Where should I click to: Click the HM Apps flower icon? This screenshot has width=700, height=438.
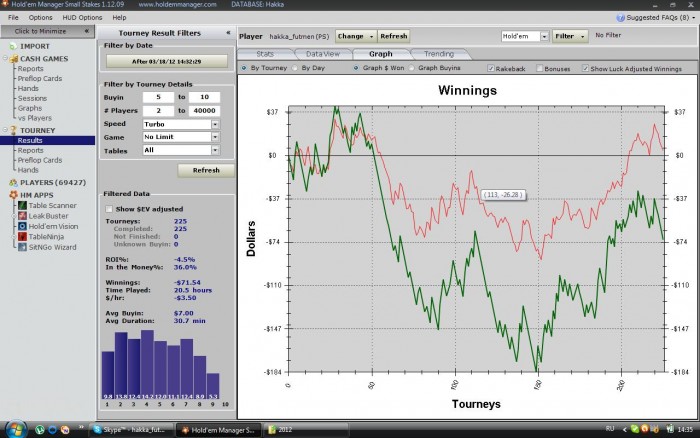[13, 195]
